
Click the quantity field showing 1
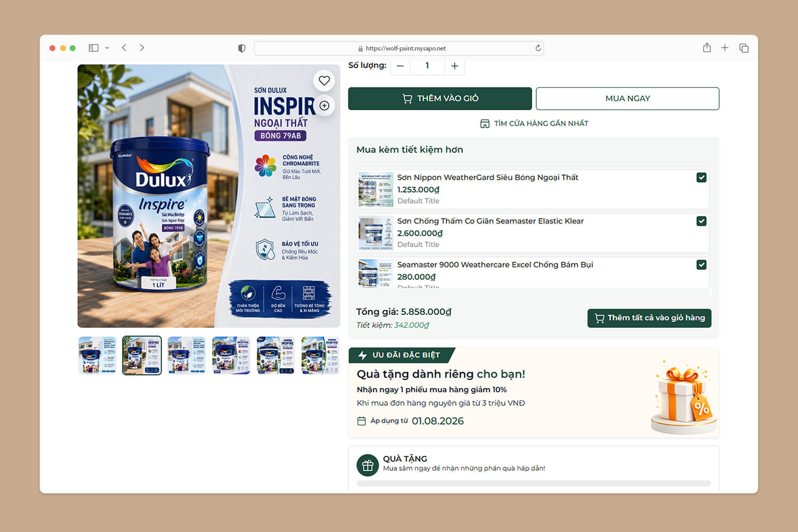(427, 66)
